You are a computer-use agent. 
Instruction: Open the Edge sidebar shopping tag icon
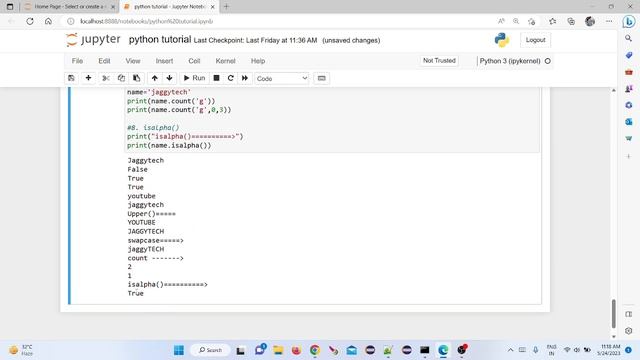(629, 55)
